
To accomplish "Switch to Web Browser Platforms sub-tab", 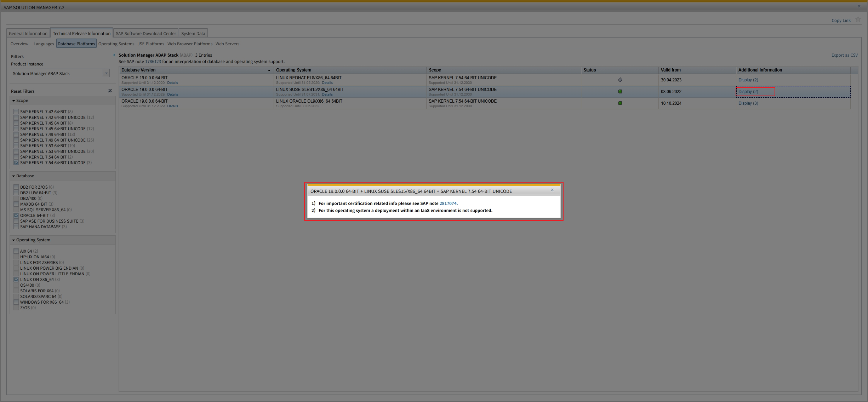I will point(190,44).
